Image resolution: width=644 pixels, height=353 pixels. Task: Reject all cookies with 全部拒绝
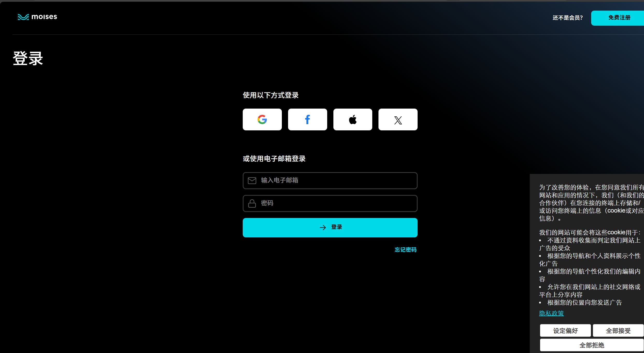click(x=592, y=345)
